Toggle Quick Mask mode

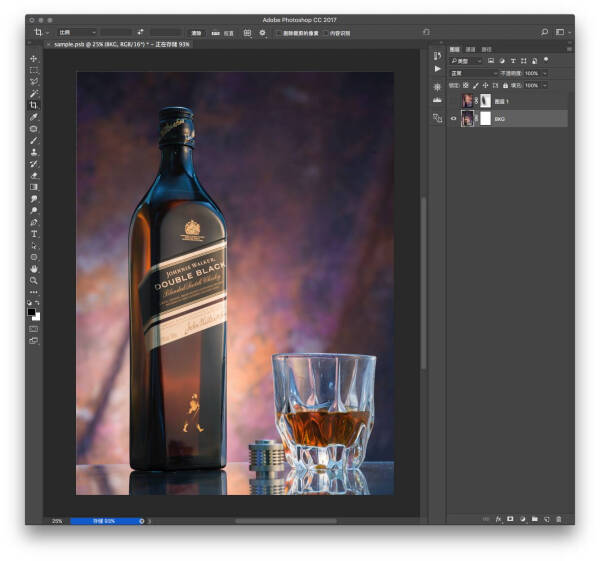[x=34, y=329]
